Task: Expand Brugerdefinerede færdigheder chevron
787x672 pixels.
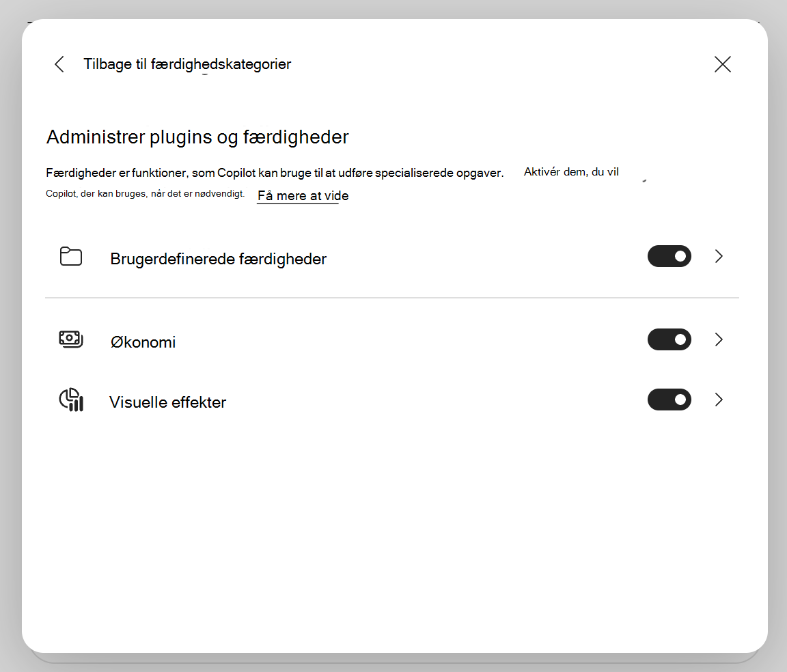Action: (719, 257)
